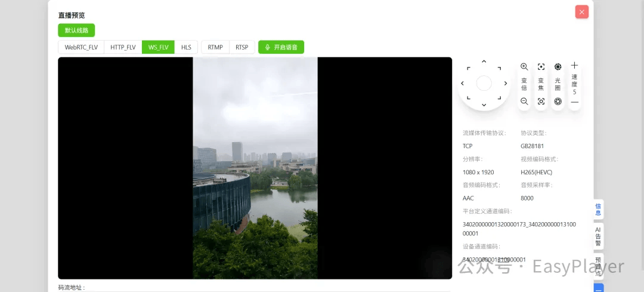
Task: Open the 信息 side tab
Action: click(598, 210)
